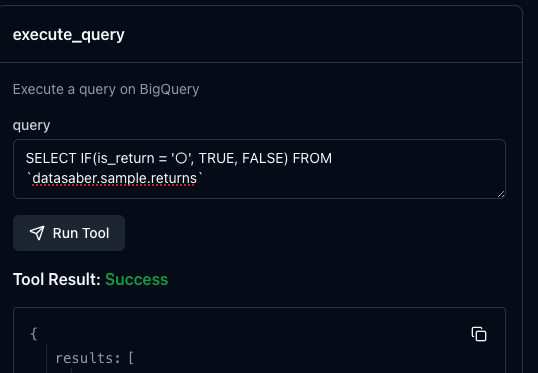Place cursor on SELECT keyword in query

(x=51, y=158)
